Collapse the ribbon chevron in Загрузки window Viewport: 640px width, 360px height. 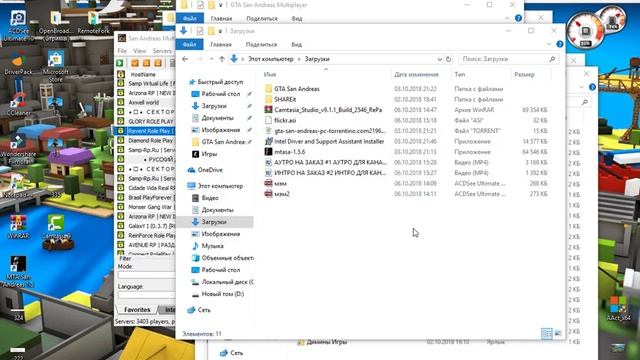pyautogui.click(x=549, y=44)
